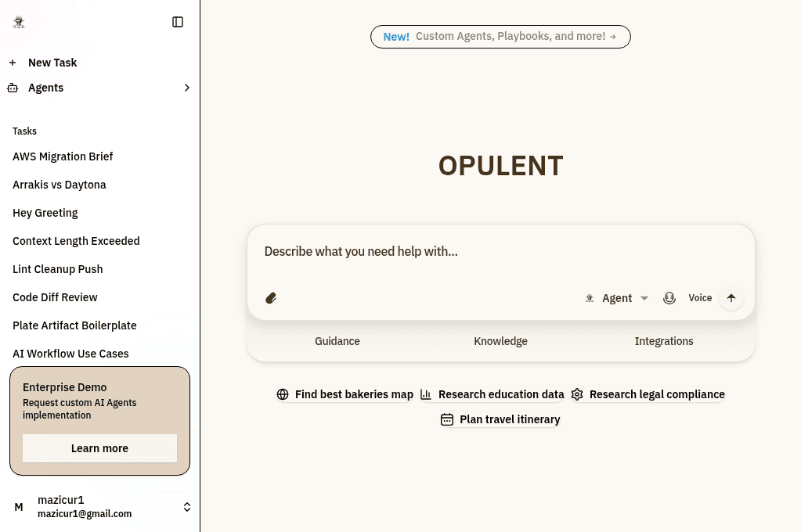The image size is (801, 532).
Task: Click the gear icon for legal compliance
Action: (x=577, y=394)
